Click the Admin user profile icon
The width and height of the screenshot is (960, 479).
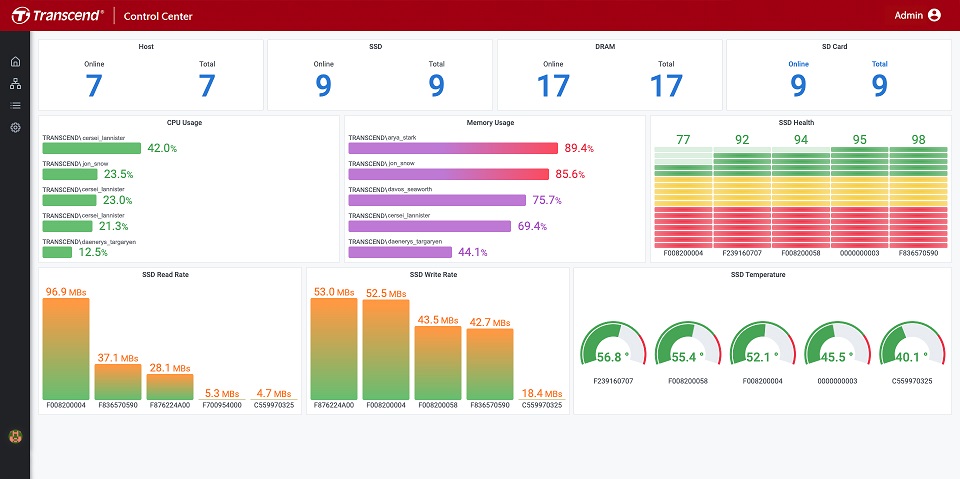934,15
